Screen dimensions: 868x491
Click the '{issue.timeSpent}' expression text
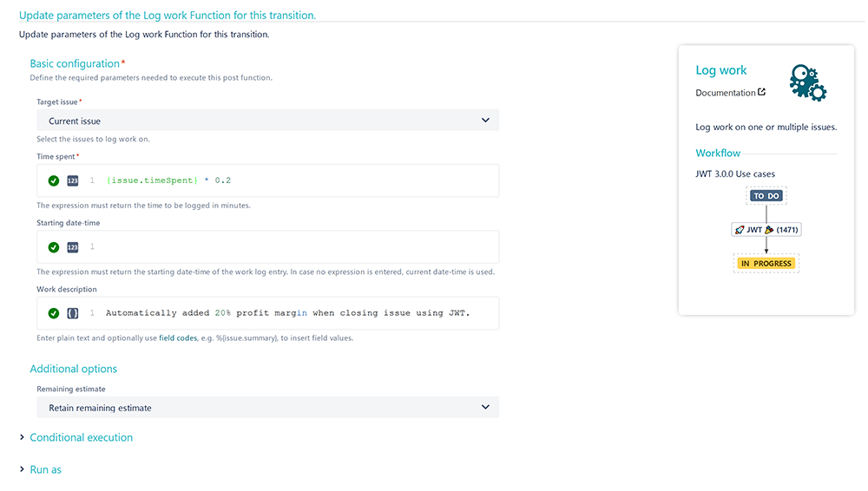(152, 180)
